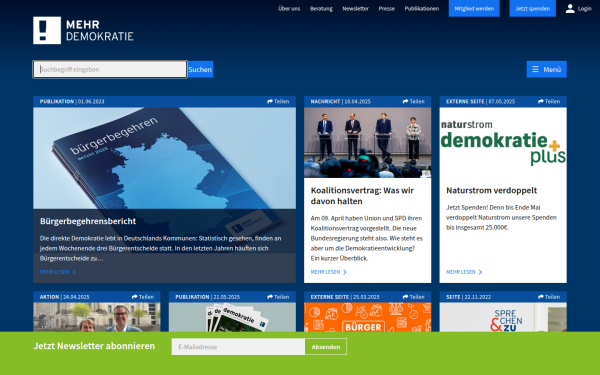Open Mehr lesen under Naturstrom verdoppelt
The width and height of the screenshot is (600, 375).
point(464,272)
